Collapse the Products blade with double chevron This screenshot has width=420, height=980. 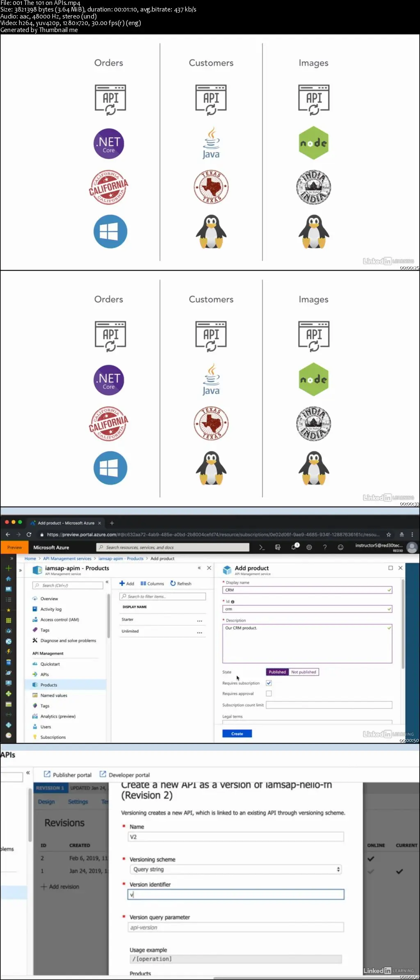tap(199, 568)
